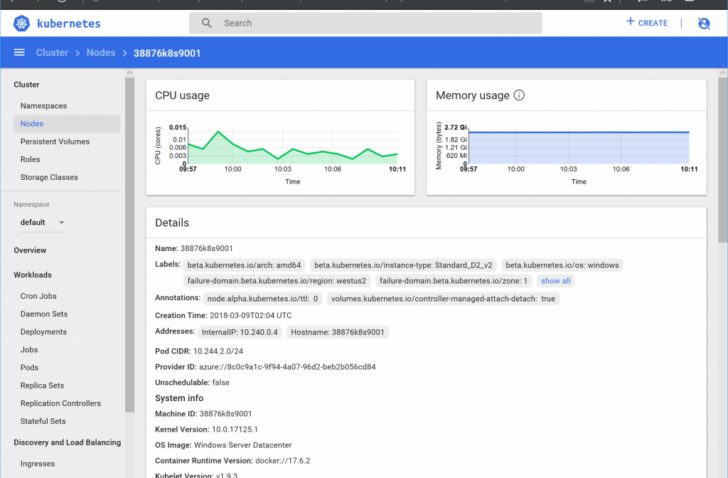728x478 pixels.
Task: Click the plus icon beside CREATE
Action: (x=630, y=21)
